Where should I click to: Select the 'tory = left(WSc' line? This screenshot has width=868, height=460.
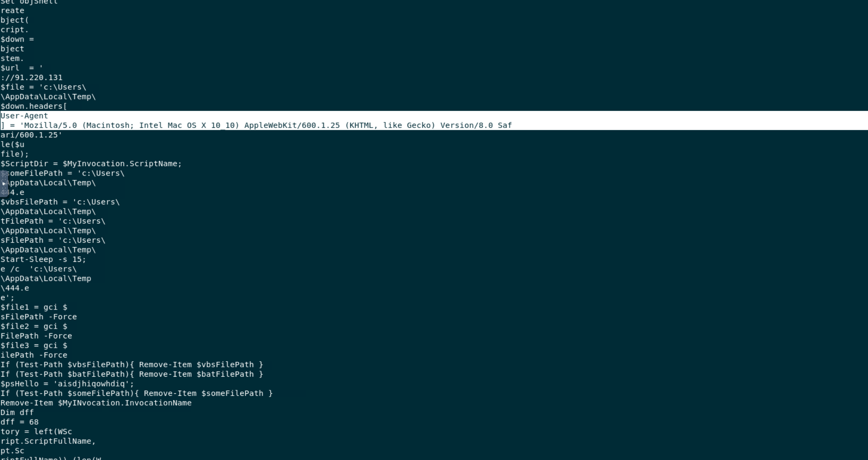point(36,432)
